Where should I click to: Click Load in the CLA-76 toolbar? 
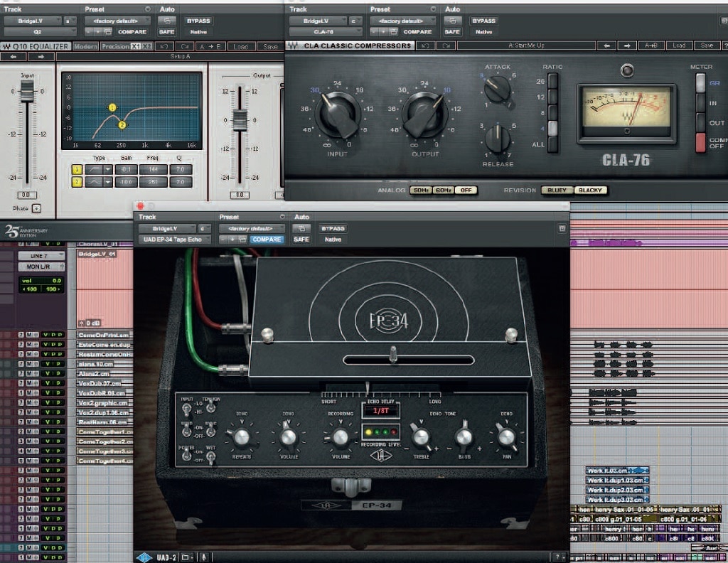click(679, 45)
